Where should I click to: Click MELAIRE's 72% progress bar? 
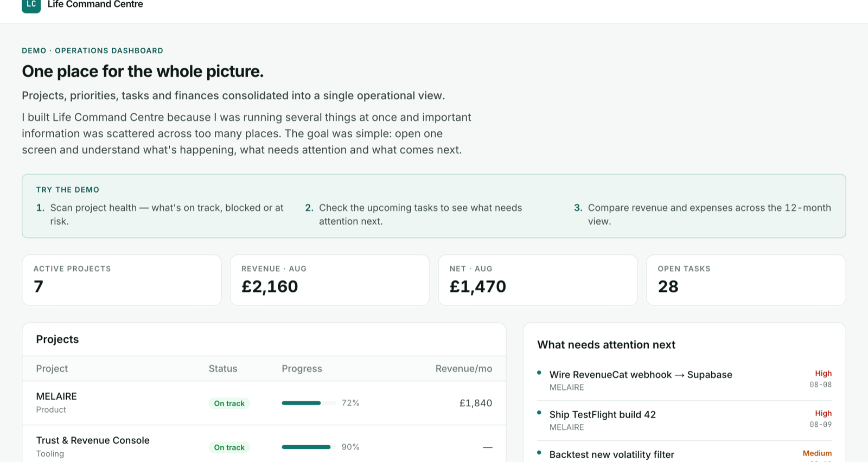[308, 403]
